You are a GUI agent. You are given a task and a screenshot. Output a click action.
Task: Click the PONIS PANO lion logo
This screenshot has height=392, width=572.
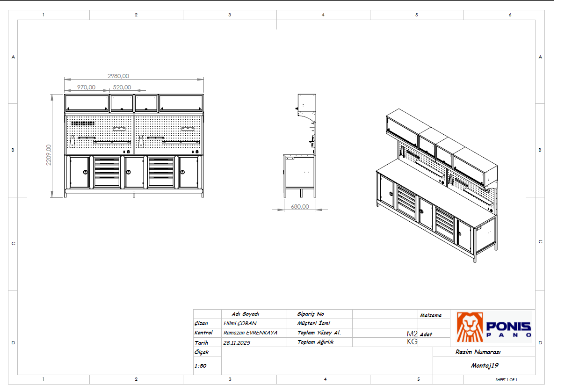coord(494,327)
